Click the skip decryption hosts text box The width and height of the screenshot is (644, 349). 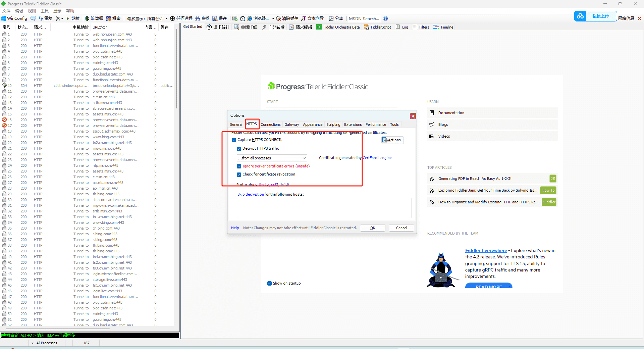[324, 208]
